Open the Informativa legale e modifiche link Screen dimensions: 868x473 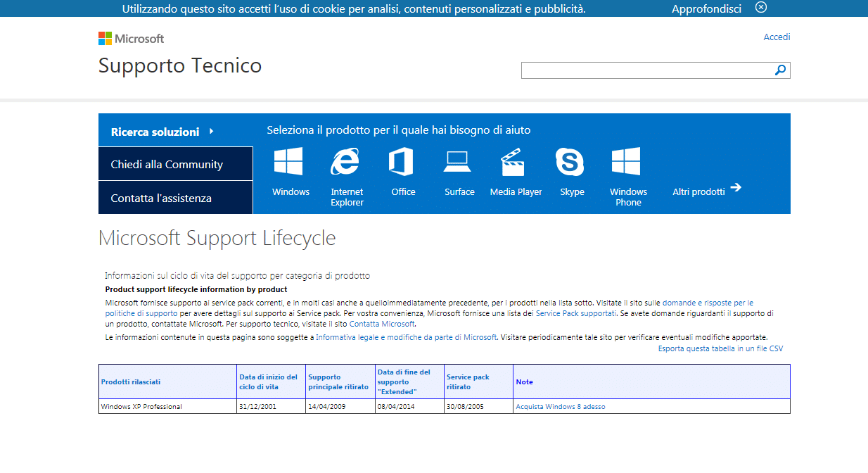(x=407, y=337)
